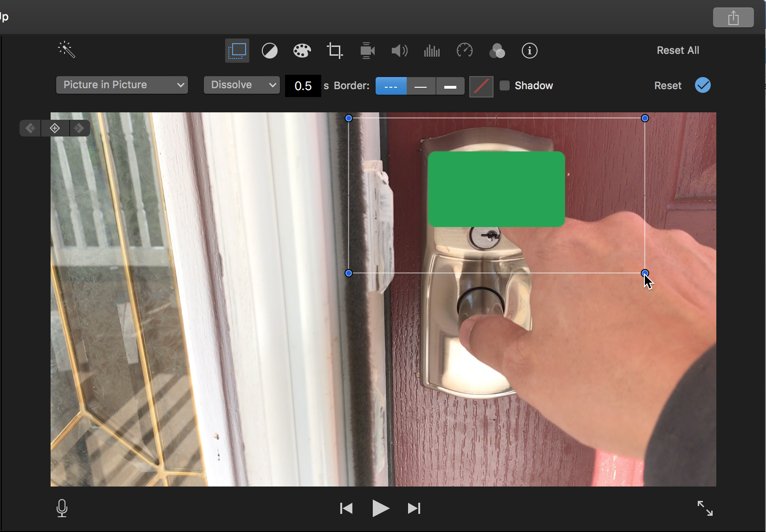This screenshot has height=532, width=766.
Task: Open the color balance tool
Action: click(270, 51)
